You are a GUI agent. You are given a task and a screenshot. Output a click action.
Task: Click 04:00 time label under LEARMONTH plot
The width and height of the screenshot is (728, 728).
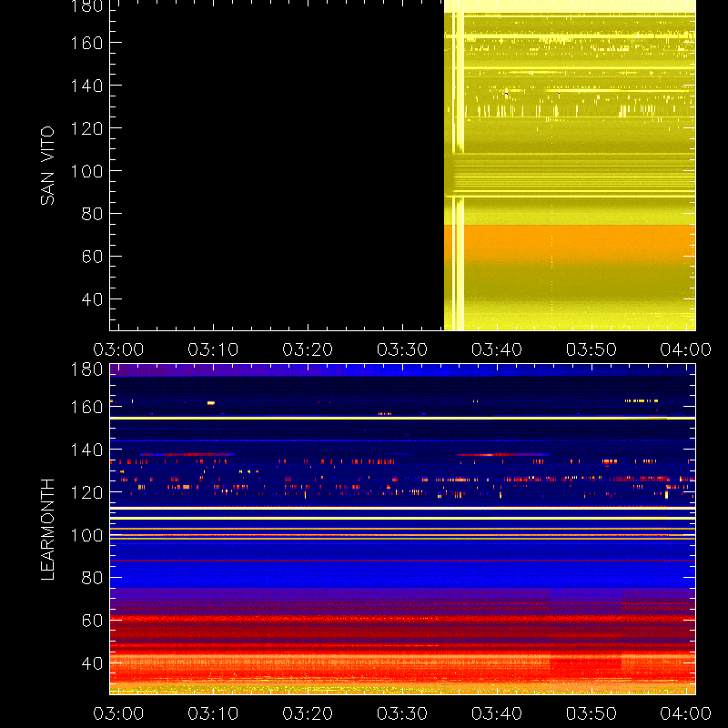click(686, 713)
